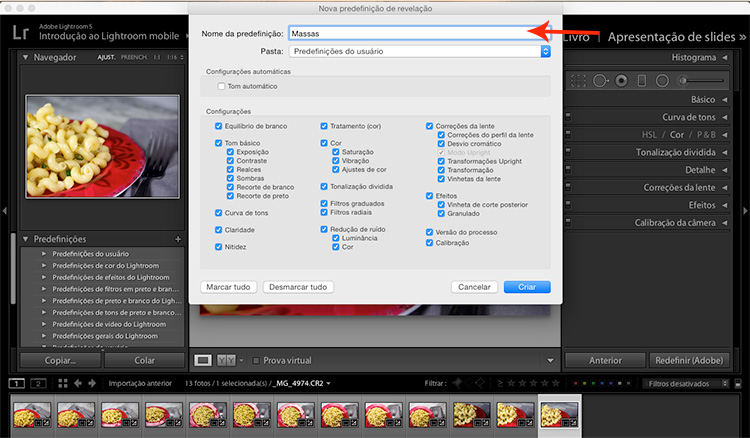
Task: Open the Pasta dropdown menu
Action: 420,51
